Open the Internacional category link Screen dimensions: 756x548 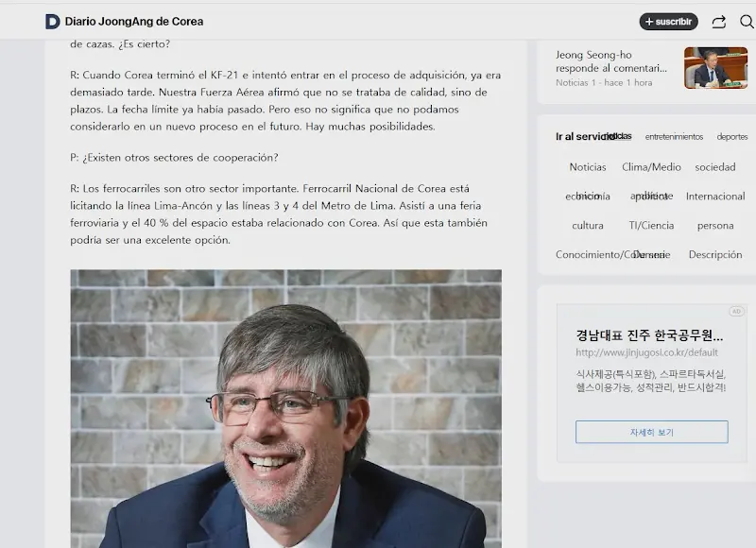tap(715, 197)
